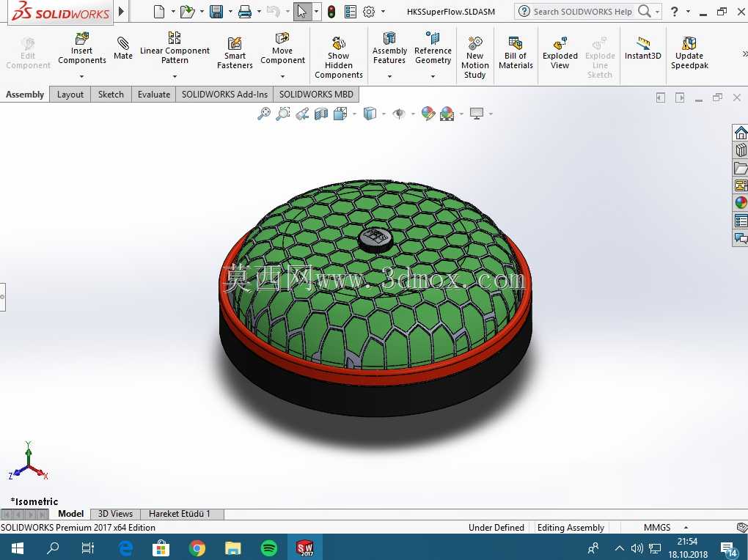Open SOLIDWORKS Resources home icon
Screen dimensions: 748x560
point(741,133)
